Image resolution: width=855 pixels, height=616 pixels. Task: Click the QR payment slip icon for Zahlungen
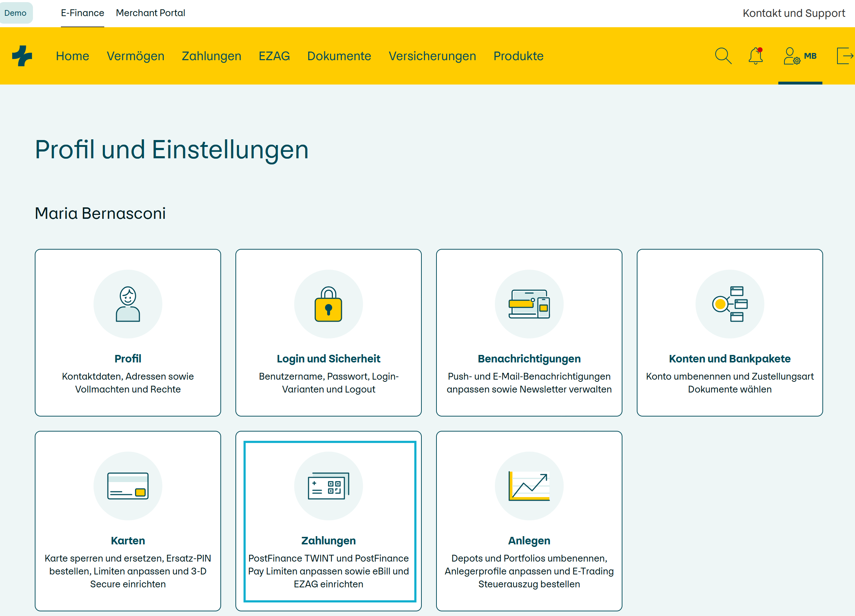[x=328, y=486]
